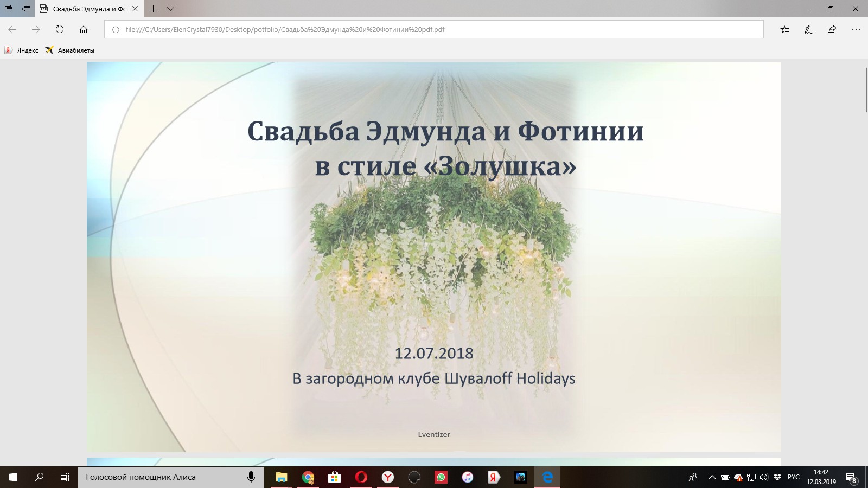The image size is (868, 488).
Task: Show site information for the file URL
Action: click(116, 30)
